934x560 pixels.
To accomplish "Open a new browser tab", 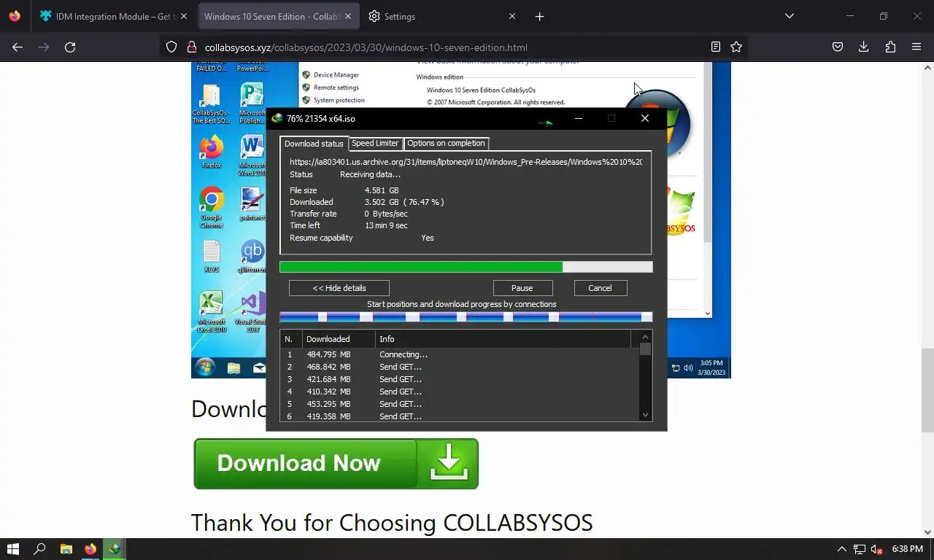I will (x=539, y=16).
